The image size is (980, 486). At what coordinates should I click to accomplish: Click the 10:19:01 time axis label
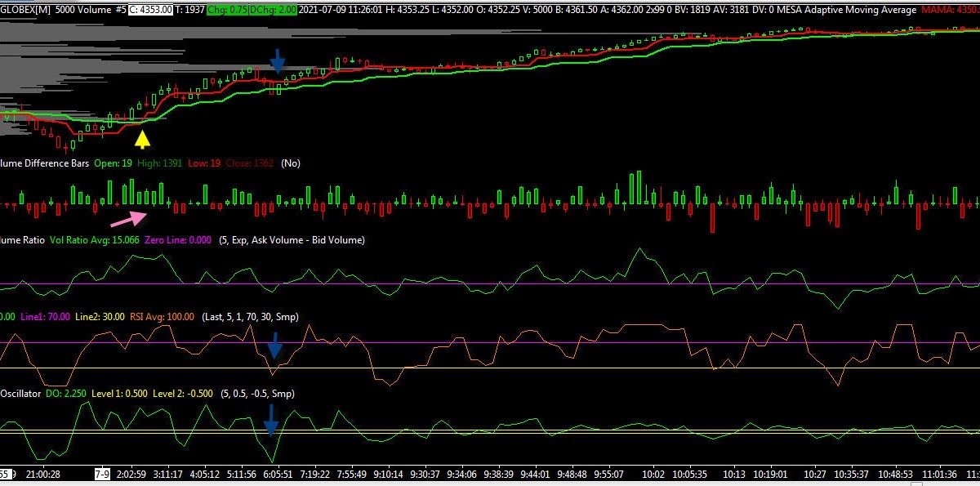(770, 474)
